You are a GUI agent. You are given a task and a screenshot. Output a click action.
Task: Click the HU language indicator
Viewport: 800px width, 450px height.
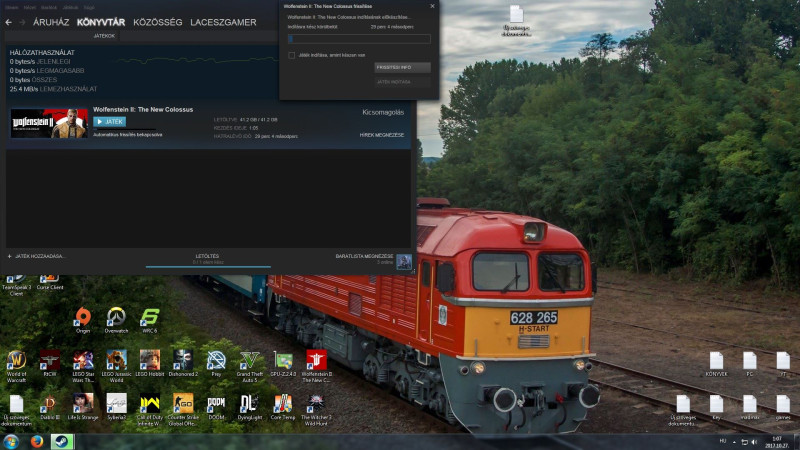click(x=722, y=441)
